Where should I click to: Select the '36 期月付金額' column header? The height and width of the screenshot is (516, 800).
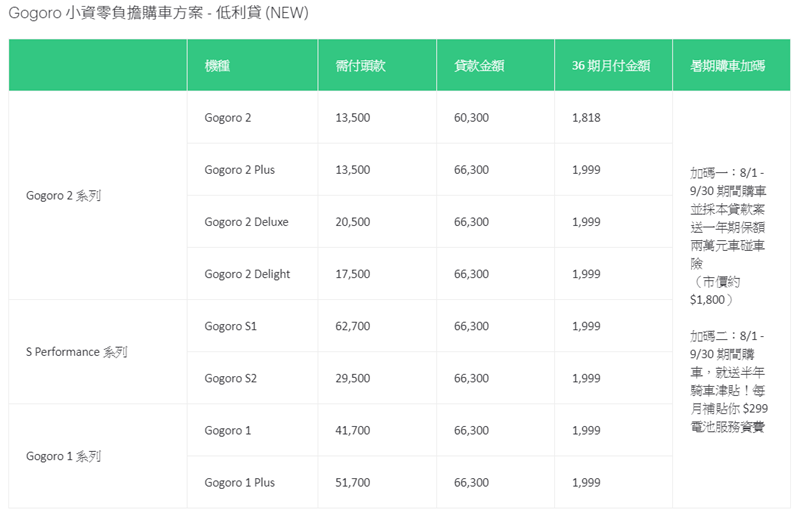pyautogui.click(x=611, y=66)
